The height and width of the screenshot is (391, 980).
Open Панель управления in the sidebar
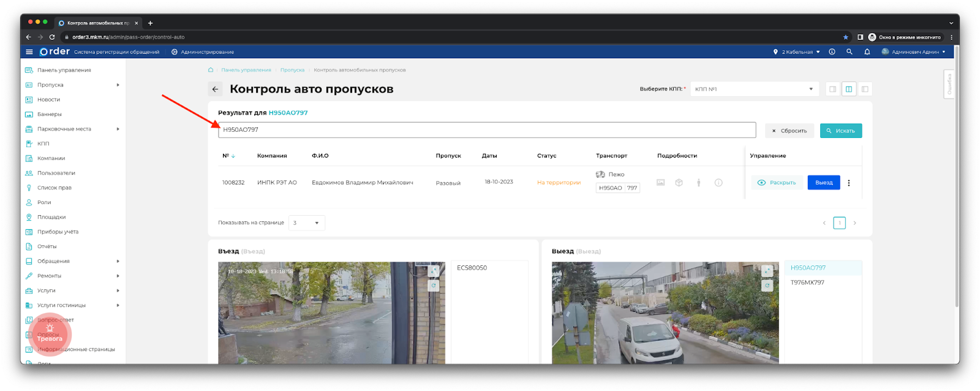coord(64,70)
